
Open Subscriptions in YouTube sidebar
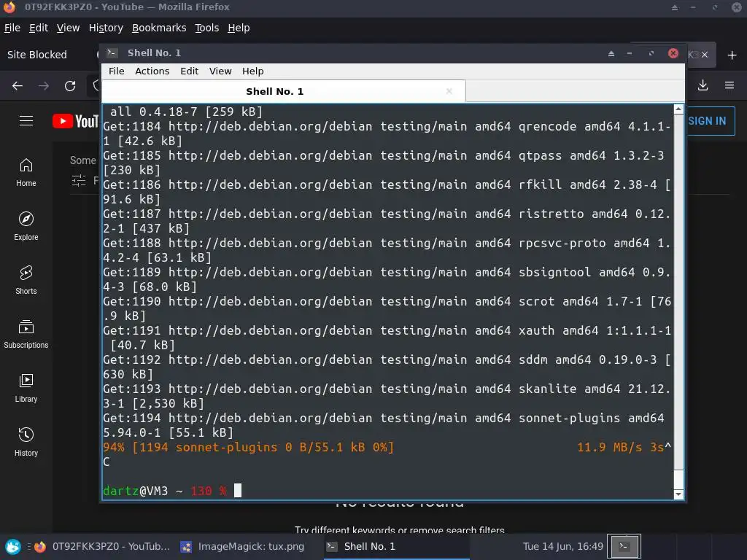click(x=26, y=334)
